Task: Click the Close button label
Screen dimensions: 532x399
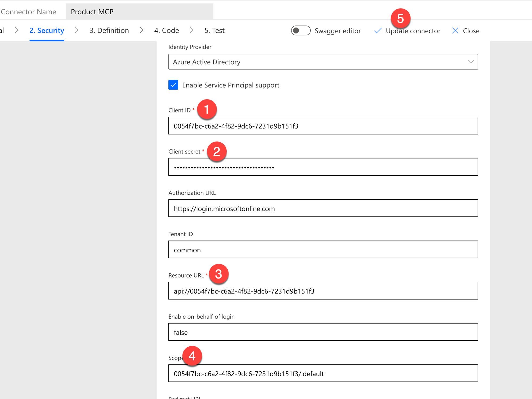Action: [471, 31]
